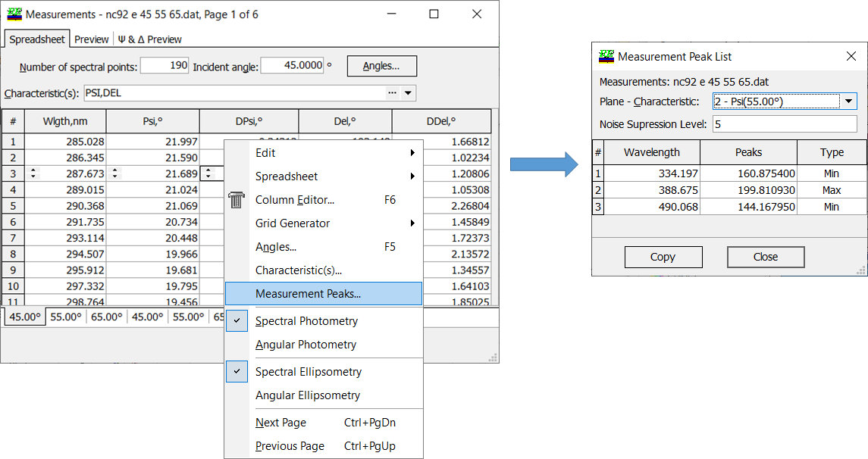The width and height of the screenshot is (868, 459).
Task: Click the Peaks column header
Action: tap(748, 152)
